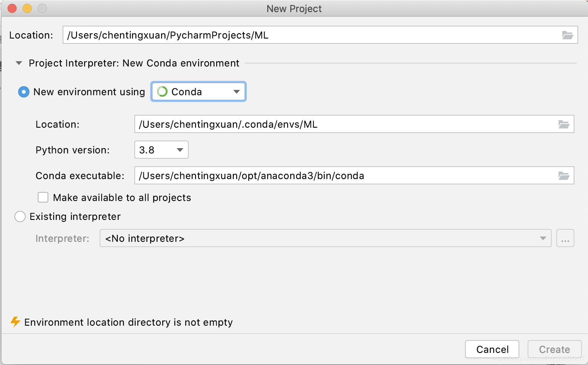Enable Make available to all projects checkbox
The width and height of the screenshot is (588, 365).
point(43,198)
